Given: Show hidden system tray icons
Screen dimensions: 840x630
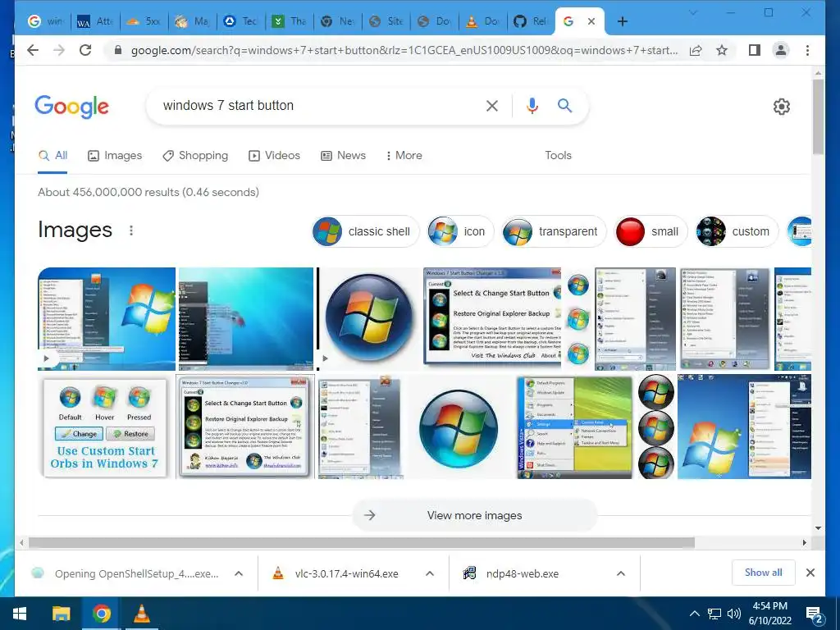Looking at the screenshot, I should pyautogui.click(x=694, y=614).
